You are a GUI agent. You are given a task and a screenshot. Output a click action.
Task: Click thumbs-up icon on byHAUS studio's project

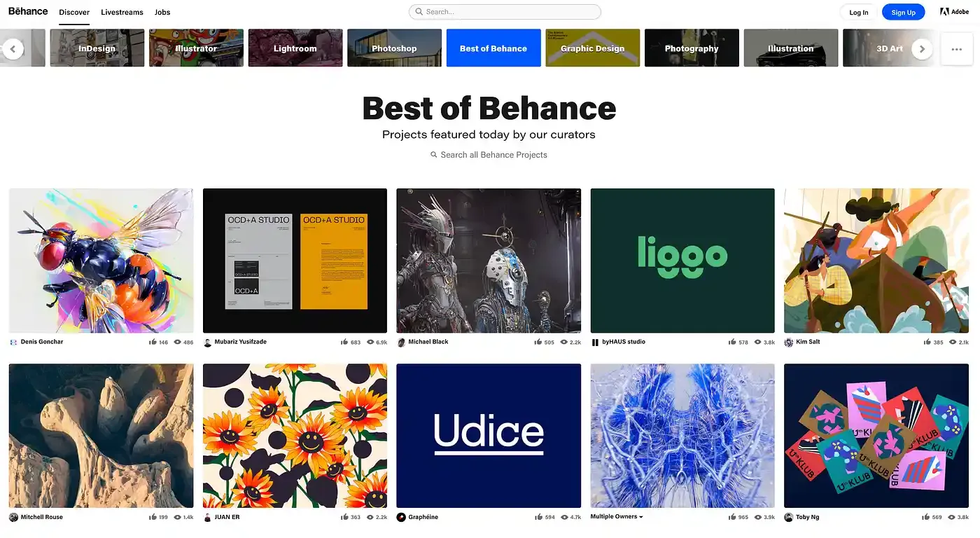[x=732, y=343]
